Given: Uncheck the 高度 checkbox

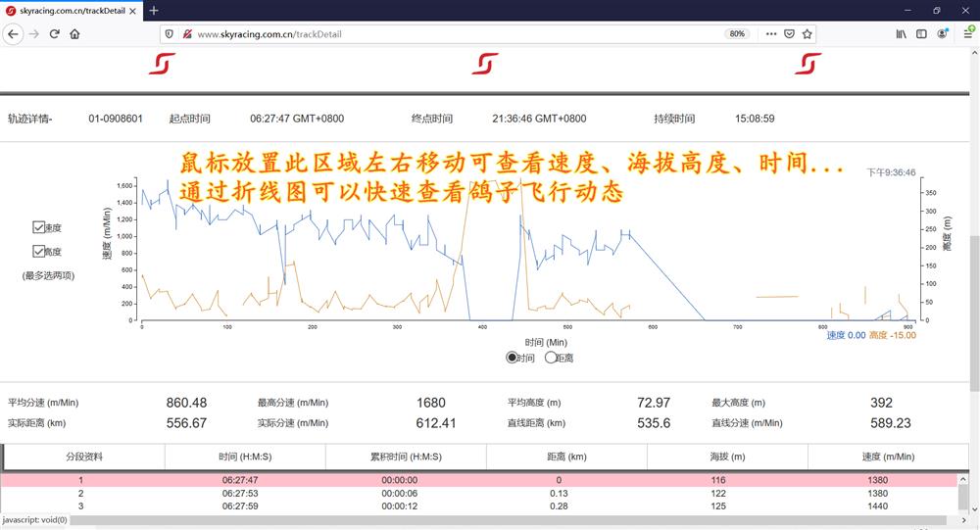Looking at the screenshot, I should pos(39,252).
